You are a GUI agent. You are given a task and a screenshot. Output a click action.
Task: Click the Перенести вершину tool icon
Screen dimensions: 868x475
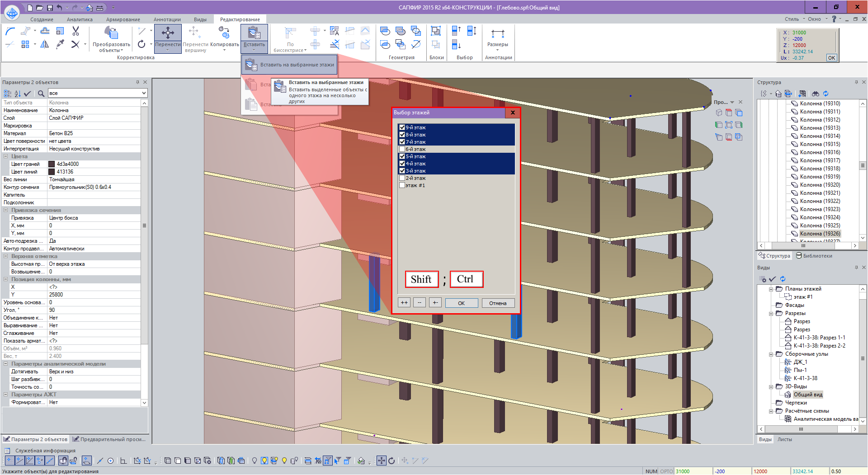(x=194, y=33)
